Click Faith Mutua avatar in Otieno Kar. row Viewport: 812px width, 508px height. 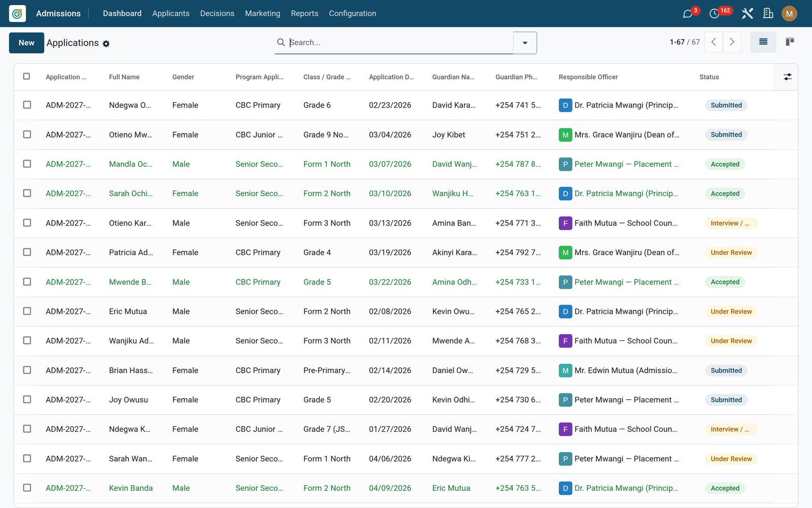click(565, 223)
